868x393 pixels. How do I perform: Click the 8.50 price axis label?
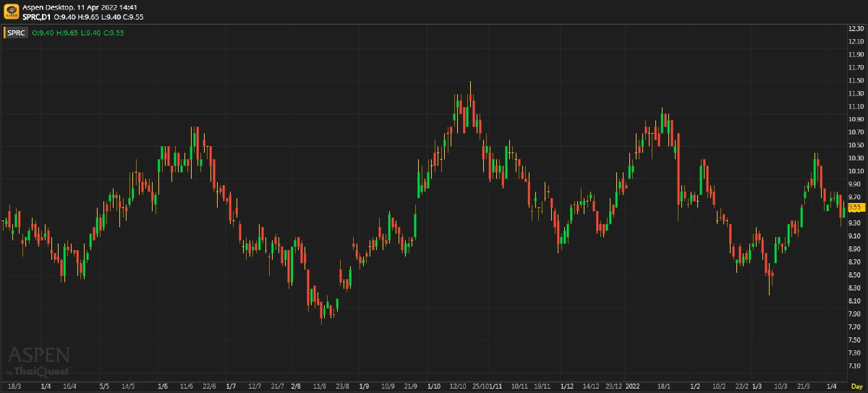[856, 275]
